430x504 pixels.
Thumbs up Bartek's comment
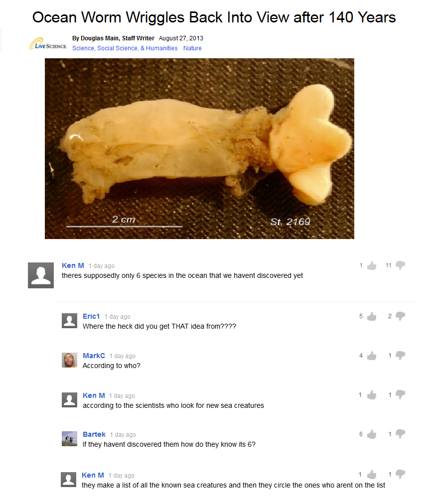[x=372, y=434]
